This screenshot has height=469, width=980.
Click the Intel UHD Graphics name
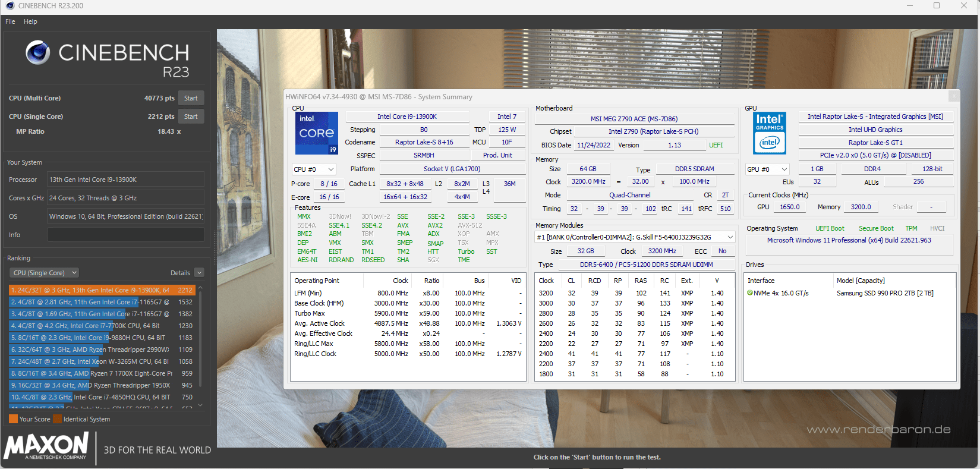click(x=875, y=130)
